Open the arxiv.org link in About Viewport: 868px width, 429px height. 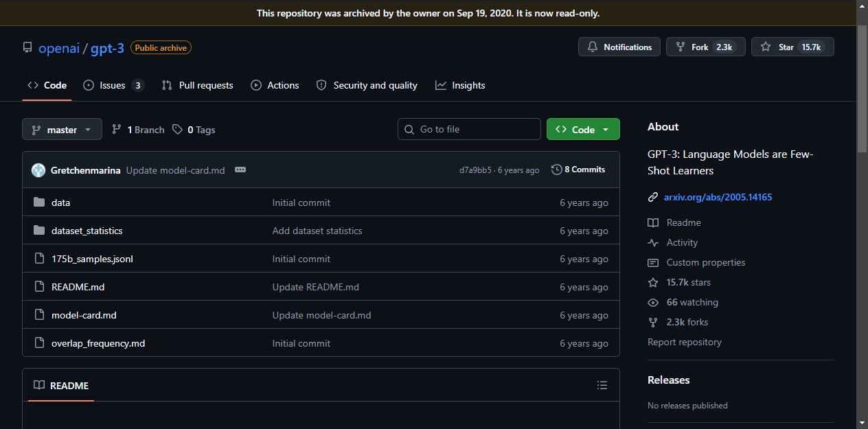coord(718,197)
